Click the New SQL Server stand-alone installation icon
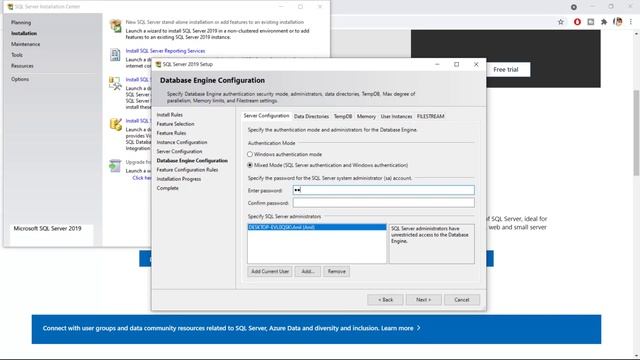 [x=116, y=26]
